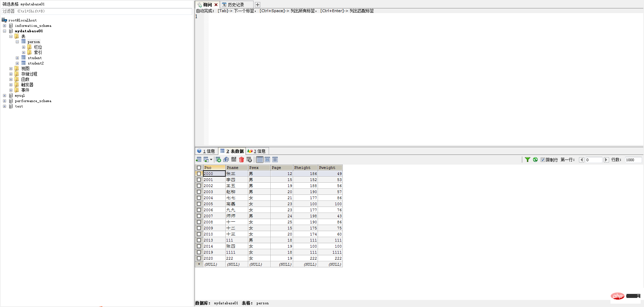The width and height of the screenshot is (644, 307).
Task: Check the row checkbox for Pno 2008
Action: [x=199, y=222]
